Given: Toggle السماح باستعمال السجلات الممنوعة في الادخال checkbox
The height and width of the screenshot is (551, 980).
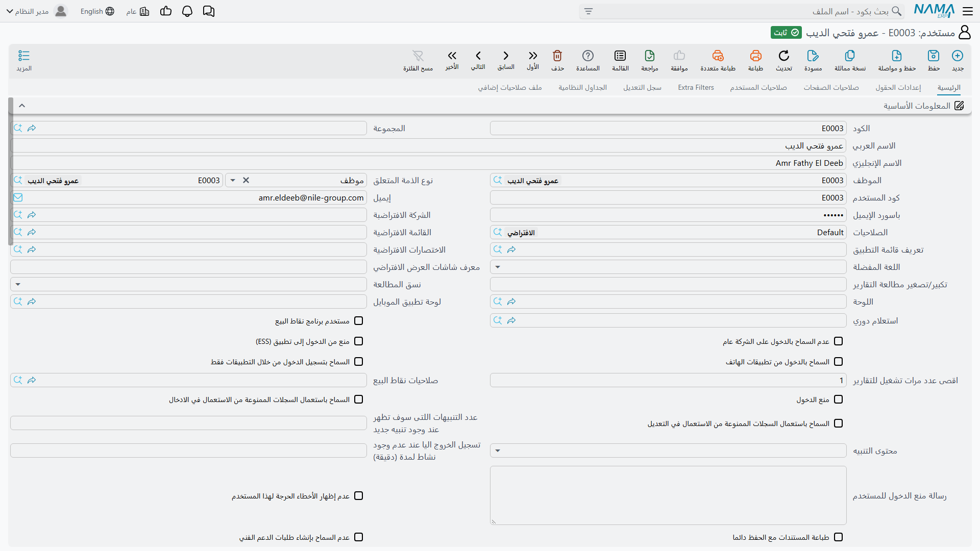Looking at the screenshot, I should tap(359, 399).
